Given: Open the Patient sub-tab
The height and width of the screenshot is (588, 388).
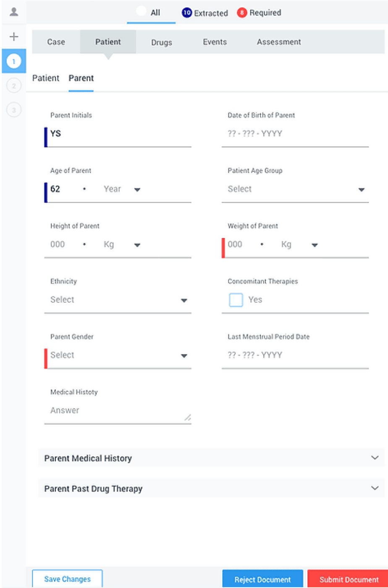Looking at the screenshot, I should point(46,78).
